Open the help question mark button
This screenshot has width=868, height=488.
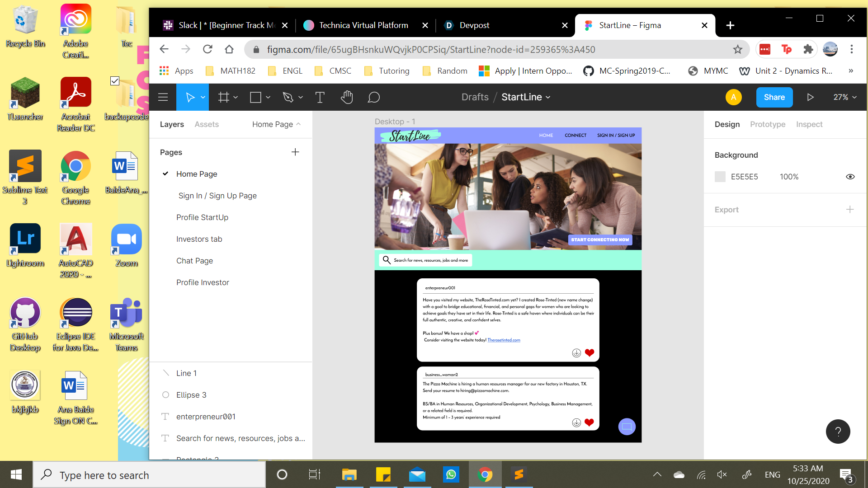[838, 432]
